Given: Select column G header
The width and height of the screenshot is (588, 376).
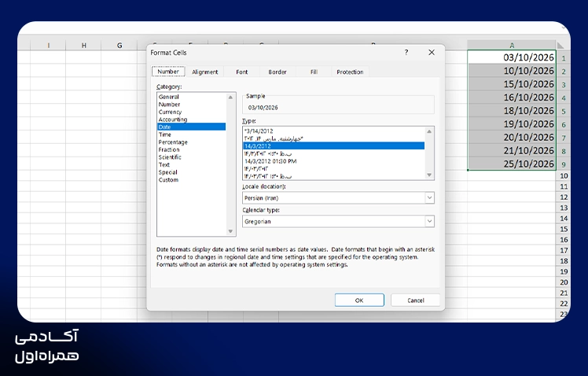Looking at the screenshot, I should [x=119, y=46].
